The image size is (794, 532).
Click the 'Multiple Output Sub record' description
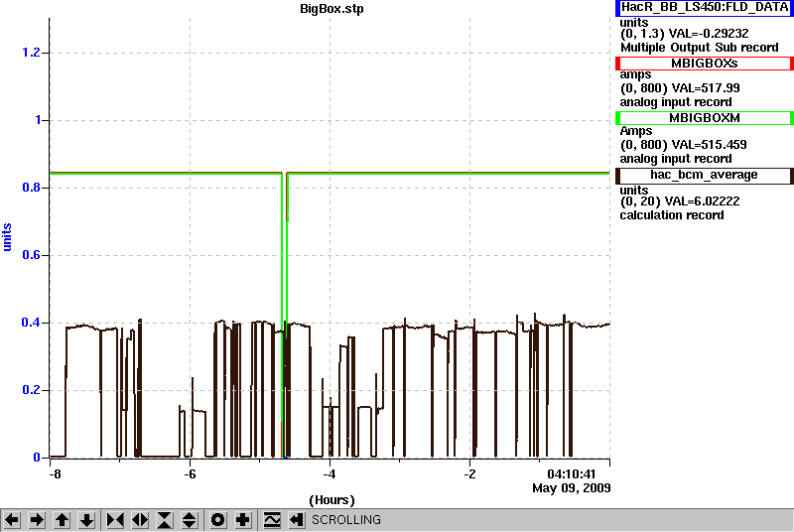(x=700, y=48)
